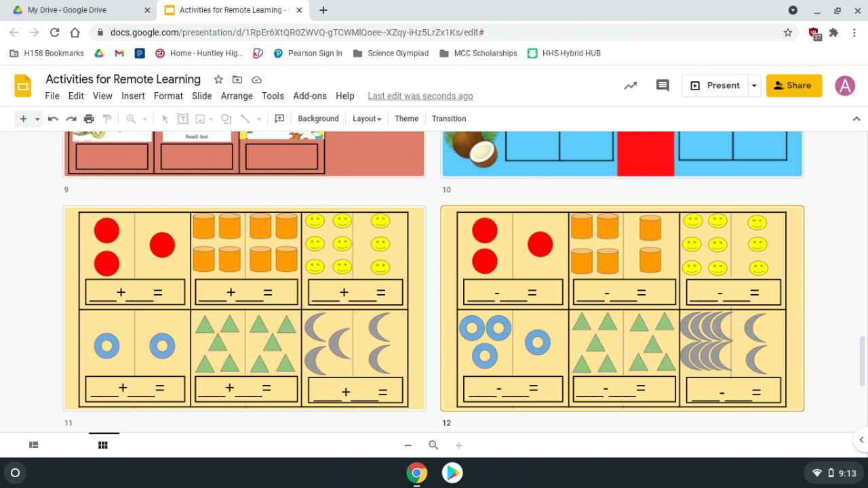Check the cloud document status icon
The image size is (868, 488).
tap(256, 79)
